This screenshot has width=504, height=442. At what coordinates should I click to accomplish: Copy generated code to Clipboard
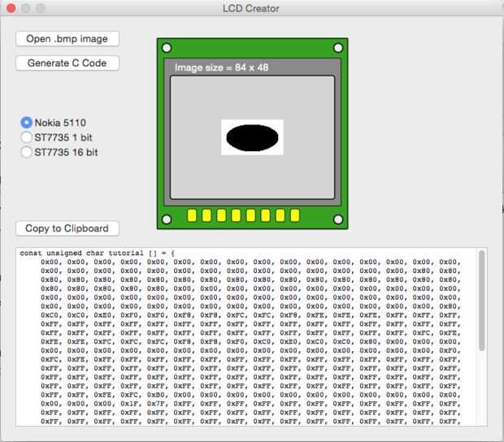click(67, 228)
